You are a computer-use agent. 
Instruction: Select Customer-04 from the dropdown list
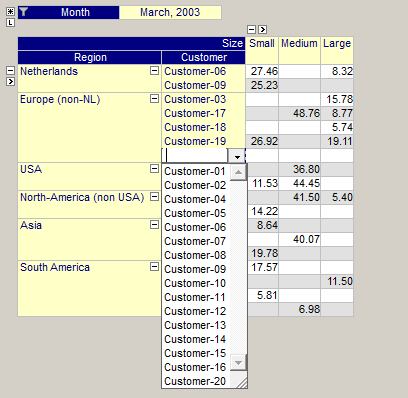195,199
